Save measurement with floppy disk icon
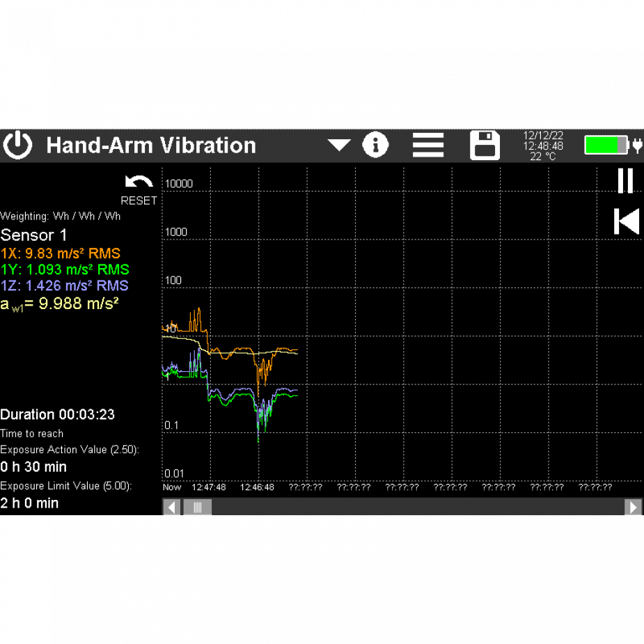 (485, 145)
